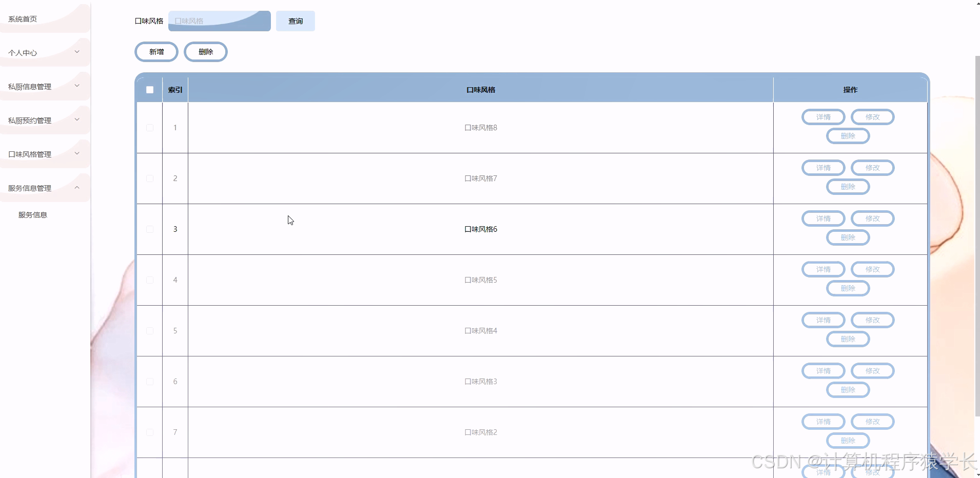Click the 查询 search button
980x478 pixels.
point(296,21)
